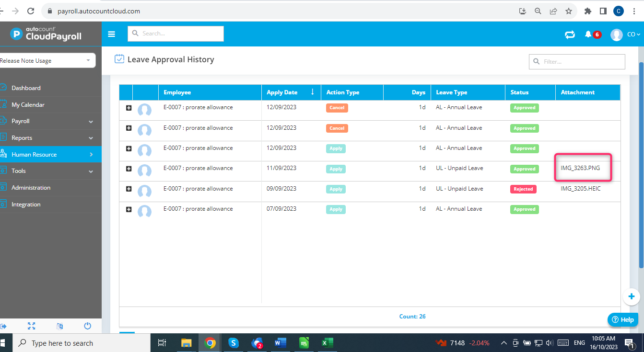Click the logout icon in sidebar footer
Image resolution: width=644 pixels, height=352 pixels.
3,326
